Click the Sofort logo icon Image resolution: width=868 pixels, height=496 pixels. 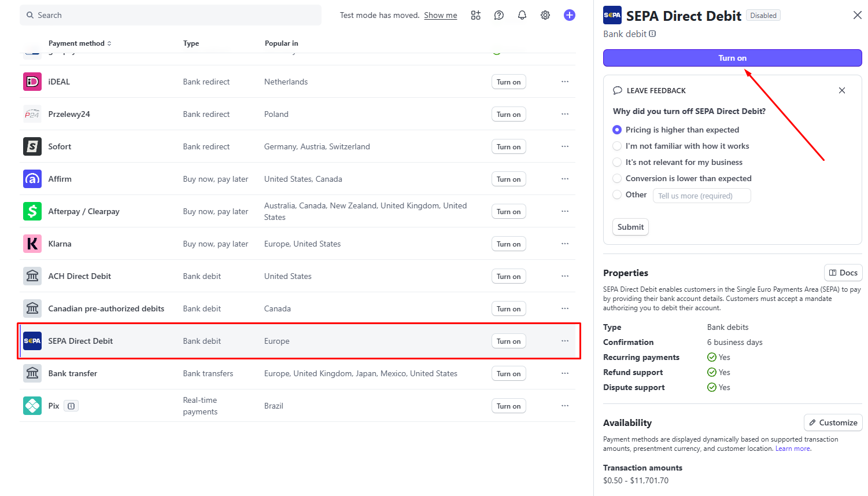[32, 146]
